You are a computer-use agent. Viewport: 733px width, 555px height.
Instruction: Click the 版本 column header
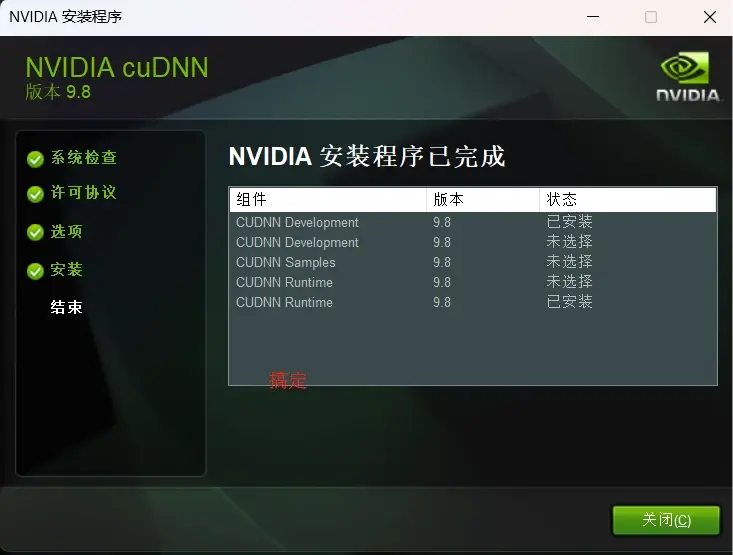pyautogui.click(x=483, y=200)
